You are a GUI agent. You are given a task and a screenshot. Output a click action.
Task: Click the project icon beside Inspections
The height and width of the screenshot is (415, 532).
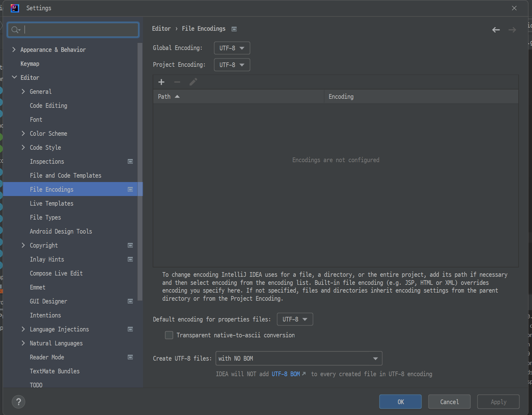130,162
